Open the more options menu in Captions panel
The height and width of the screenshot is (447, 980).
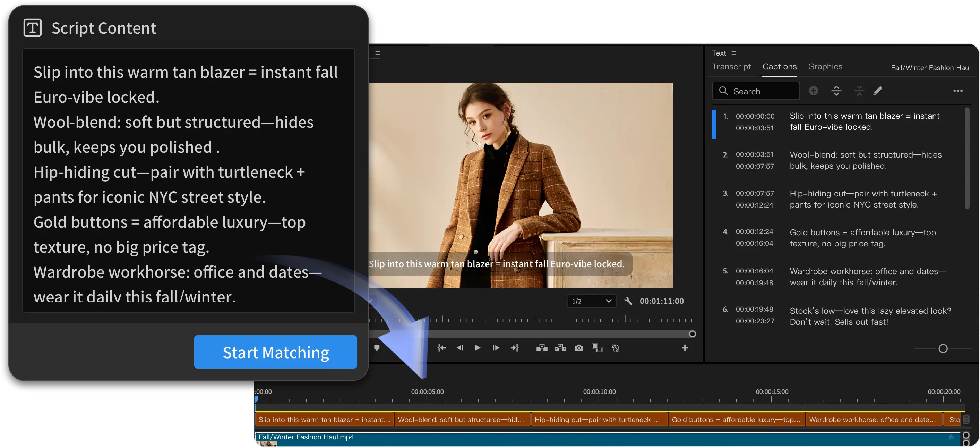tap(958, 91)
